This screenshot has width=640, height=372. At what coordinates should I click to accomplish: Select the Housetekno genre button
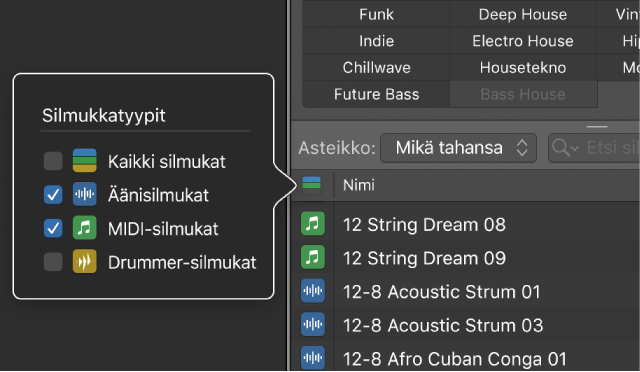523,67
